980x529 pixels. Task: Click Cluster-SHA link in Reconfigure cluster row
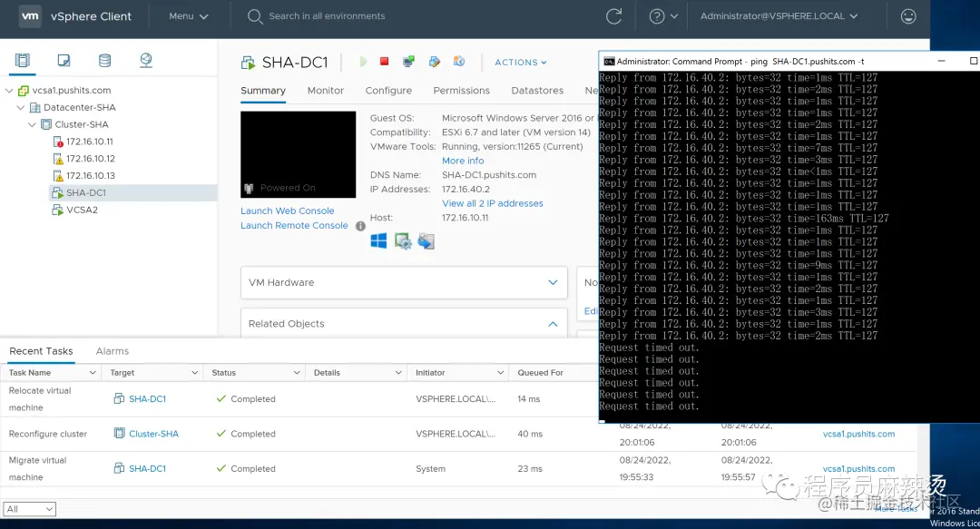coord(153,434)
